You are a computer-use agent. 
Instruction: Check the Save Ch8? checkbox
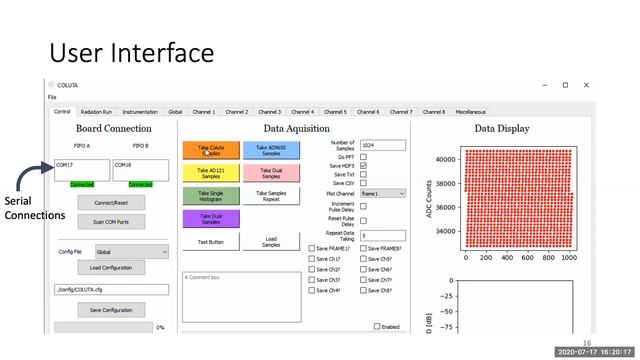coord(363,291)
